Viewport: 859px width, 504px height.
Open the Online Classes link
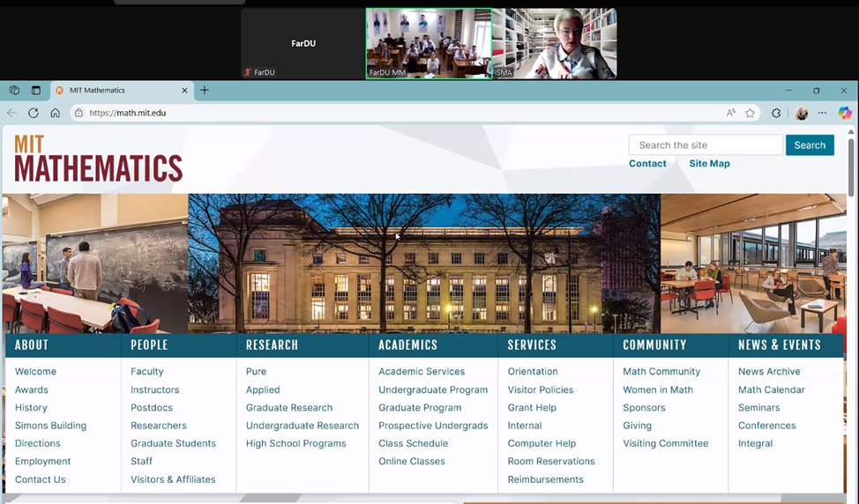point(412,462)
